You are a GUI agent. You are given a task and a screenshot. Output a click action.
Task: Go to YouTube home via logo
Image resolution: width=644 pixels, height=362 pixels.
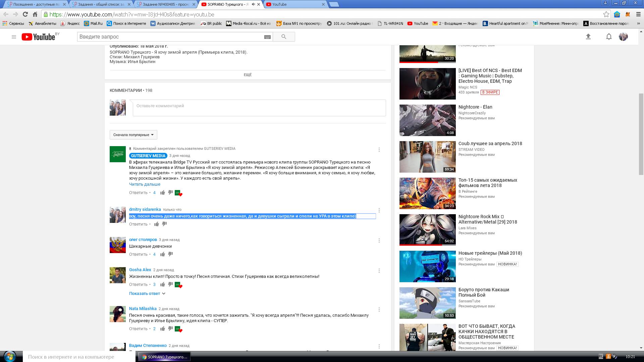click(39, 37)
